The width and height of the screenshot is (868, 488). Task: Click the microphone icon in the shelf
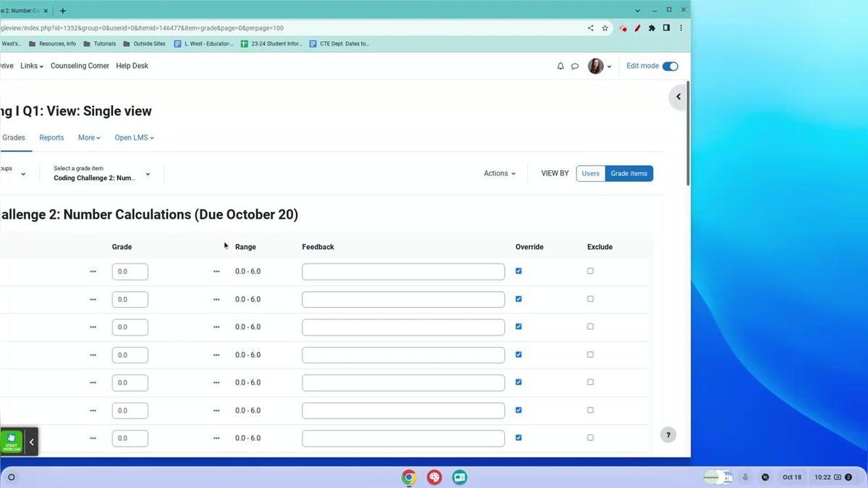745,477
